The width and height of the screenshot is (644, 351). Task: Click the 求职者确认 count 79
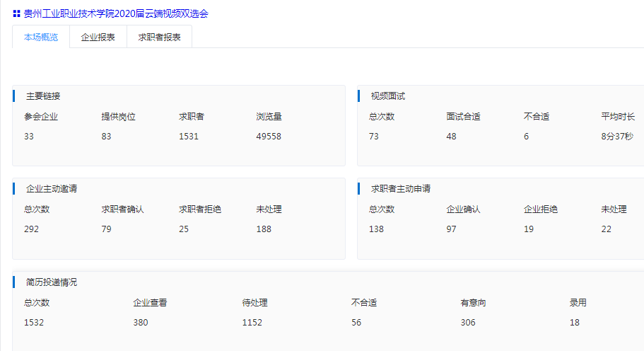[x=106, y=229]
